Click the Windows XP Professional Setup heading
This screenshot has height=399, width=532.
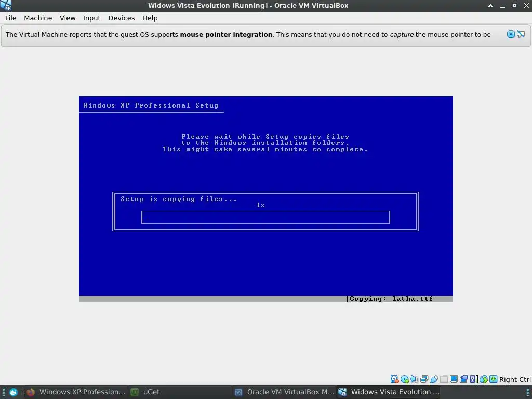point(151,105)
